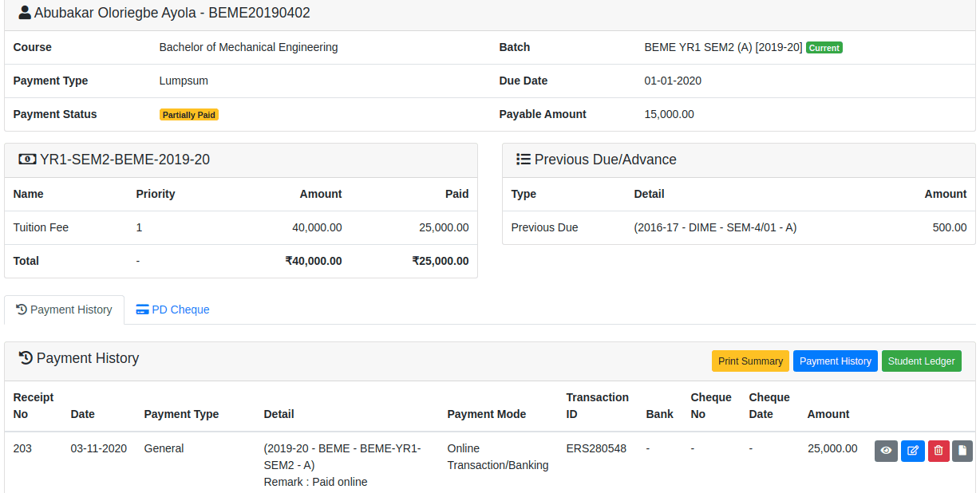
Task: Edit receipt 203 using the pencil icon
Action: tap(912, 451)
